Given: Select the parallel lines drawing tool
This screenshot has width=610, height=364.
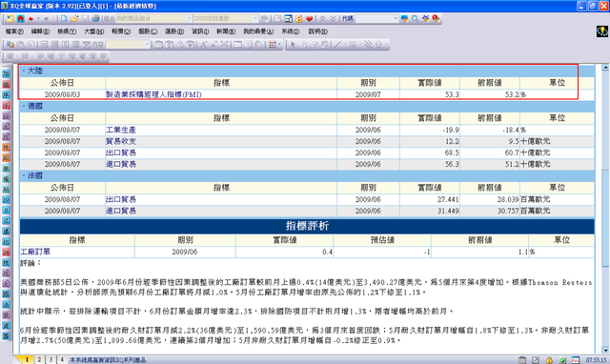Looking at the screenshot, I should click(x=368, y=45).
